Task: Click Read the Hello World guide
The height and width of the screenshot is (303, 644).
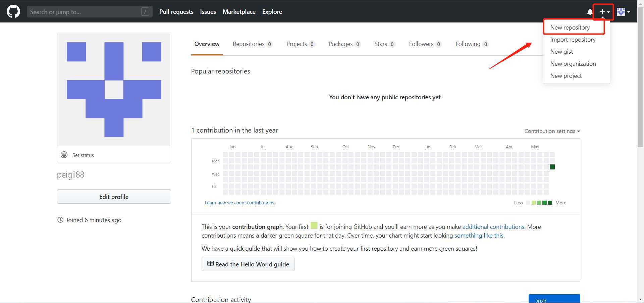Action: (x=248, y=264)
